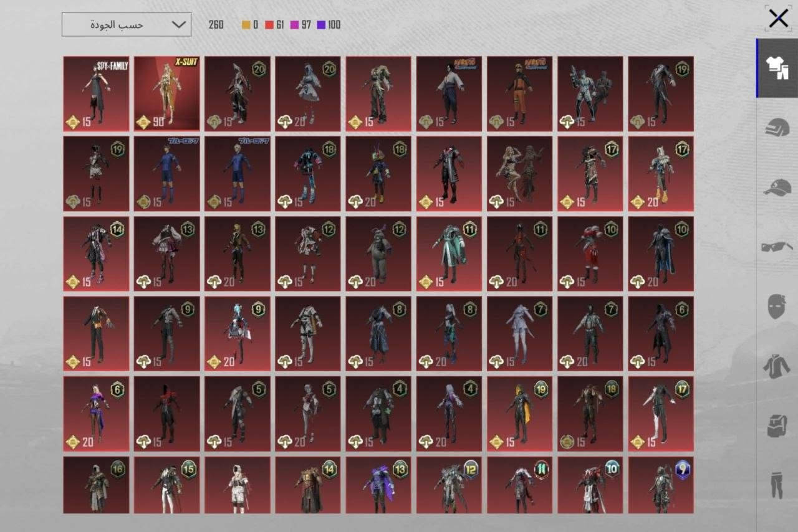Select the blonde blue soccer uniform card

pos(238,174)
